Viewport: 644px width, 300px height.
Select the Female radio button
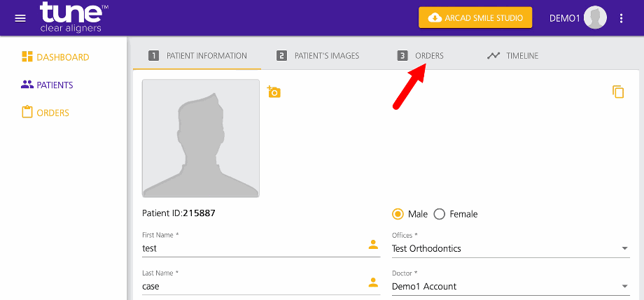[440, 214]
